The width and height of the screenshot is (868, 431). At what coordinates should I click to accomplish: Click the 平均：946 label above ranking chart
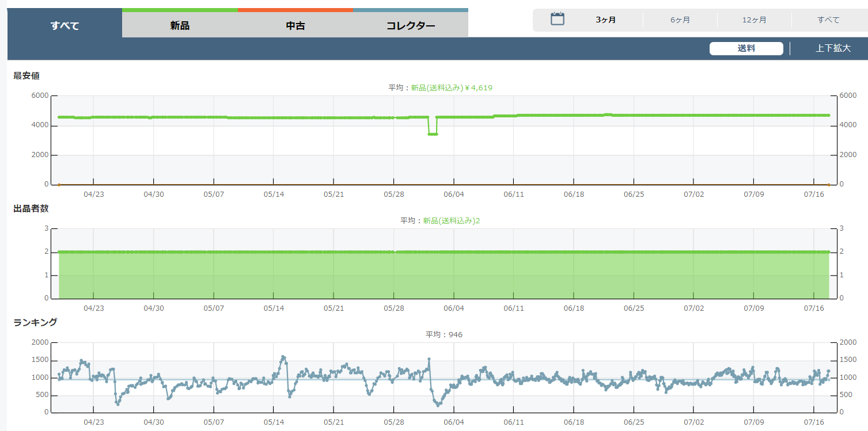(x=444, y=335)
